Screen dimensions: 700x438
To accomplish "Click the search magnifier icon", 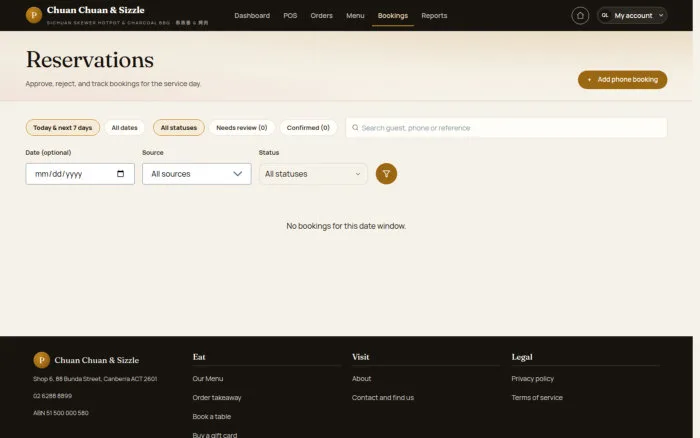I will (355, 128).
